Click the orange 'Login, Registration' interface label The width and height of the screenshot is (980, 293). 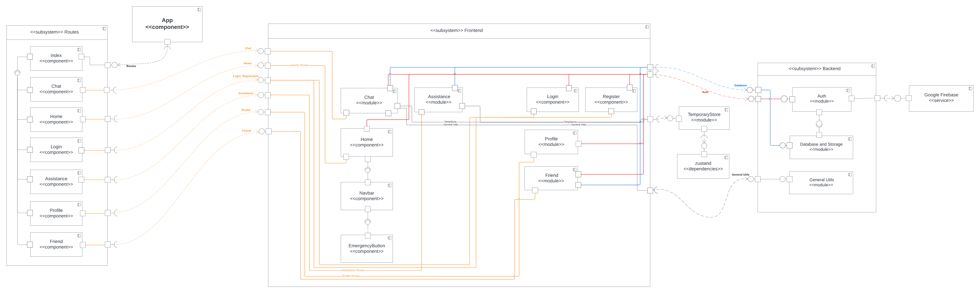(x=246, y=76)
